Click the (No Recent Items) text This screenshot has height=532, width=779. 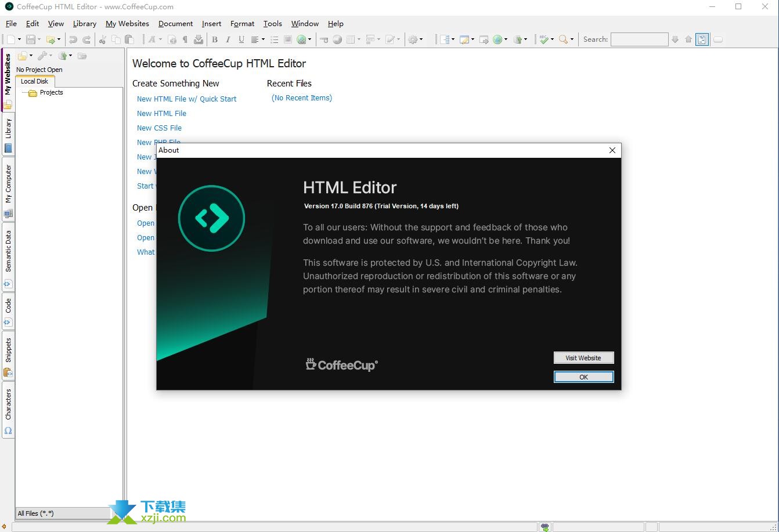click(x=302, y=98)
